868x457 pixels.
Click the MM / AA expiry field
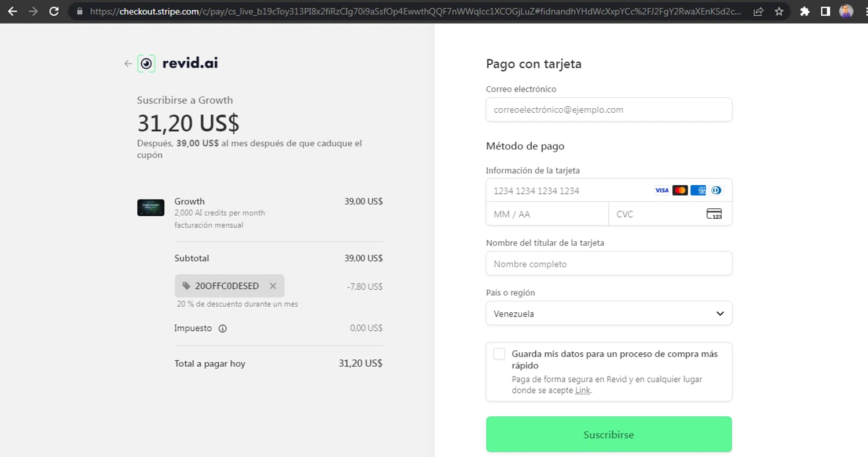click(547, 214)
